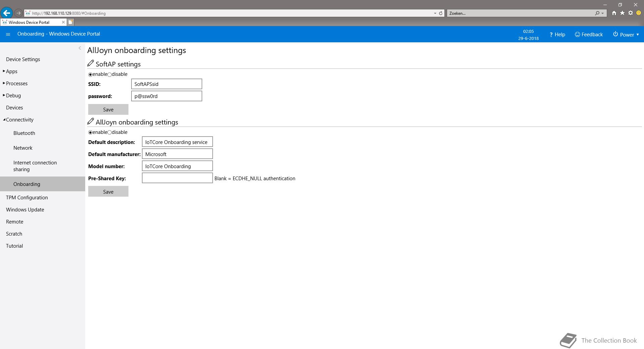The image size is (644, 349).
Task: Open the hamburger navigation menu
Action: point(8,34)
